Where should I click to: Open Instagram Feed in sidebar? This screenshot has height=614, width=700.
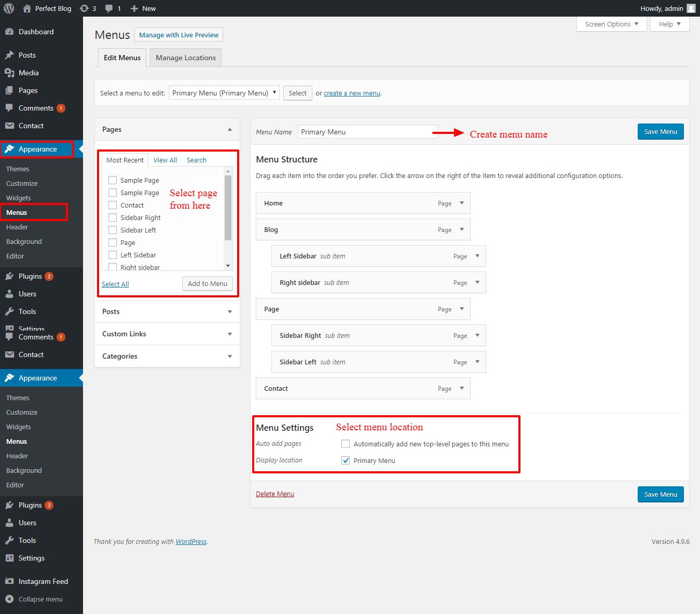[43, 581]
